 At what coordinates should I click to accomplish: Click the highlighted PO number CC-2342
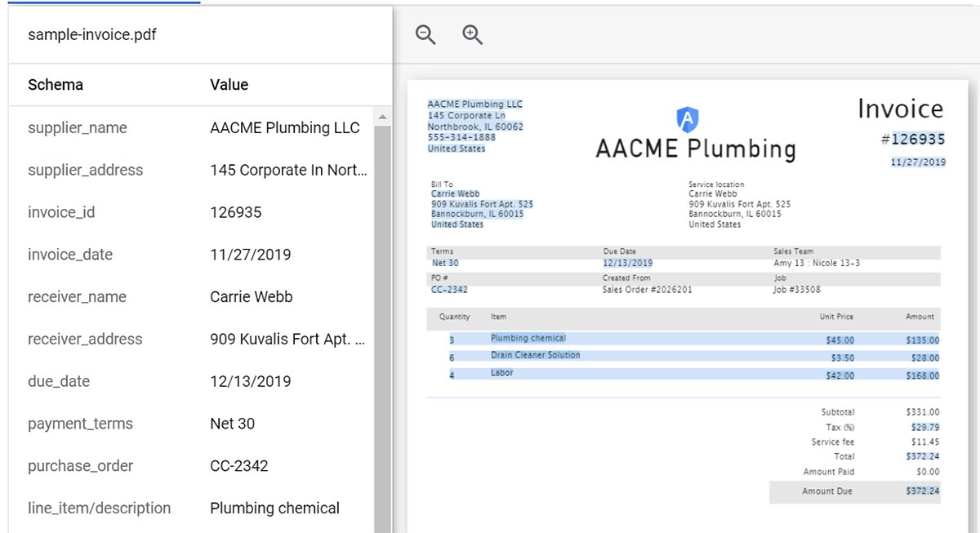click(x=449, y=289)
